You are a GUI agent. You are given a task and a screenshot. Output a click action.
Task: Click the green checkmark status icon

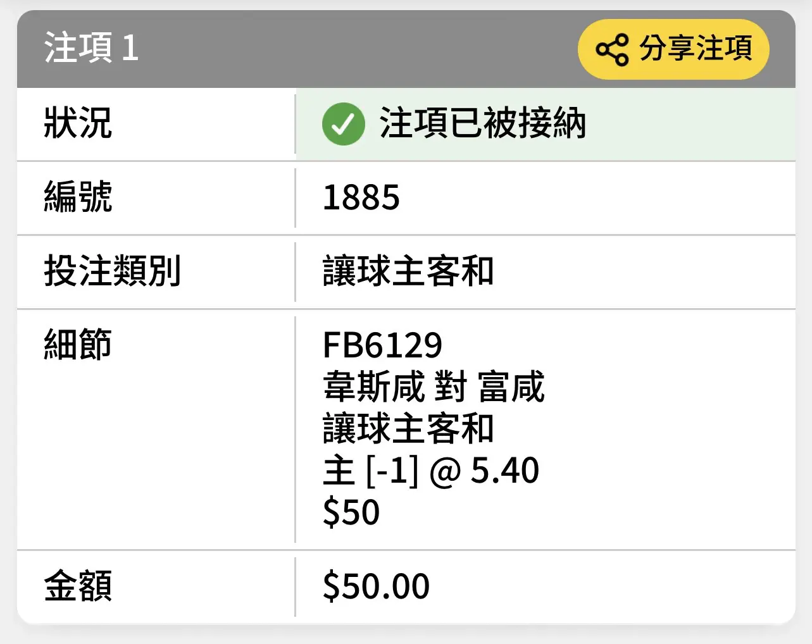pyautogui.click(x=343, y=124)
